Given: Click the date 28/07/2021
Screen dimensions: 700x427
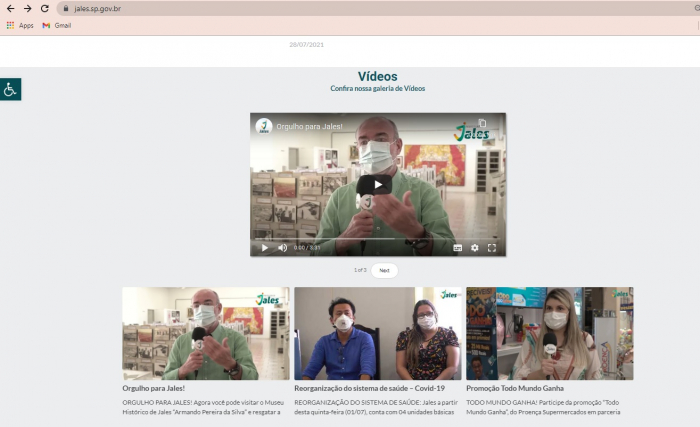Looking at the screenshot, I should click(306, 45).
